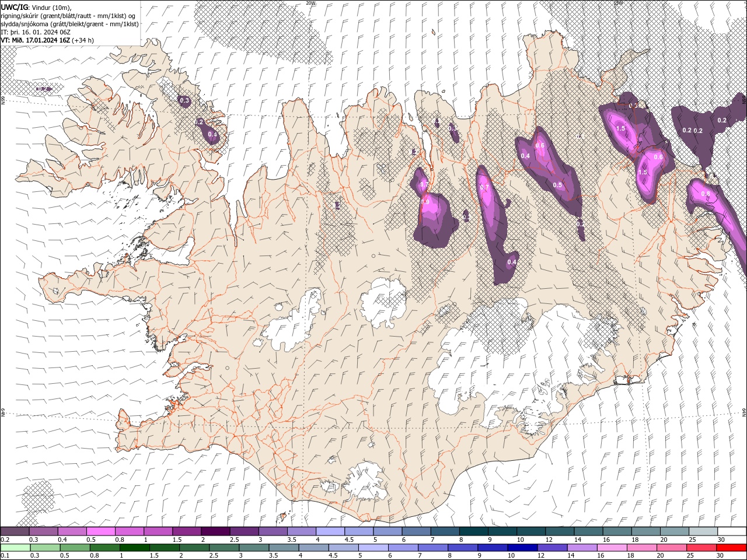Click the 'UWC/IG: Vindur (10m),' title text

point(36,7)
